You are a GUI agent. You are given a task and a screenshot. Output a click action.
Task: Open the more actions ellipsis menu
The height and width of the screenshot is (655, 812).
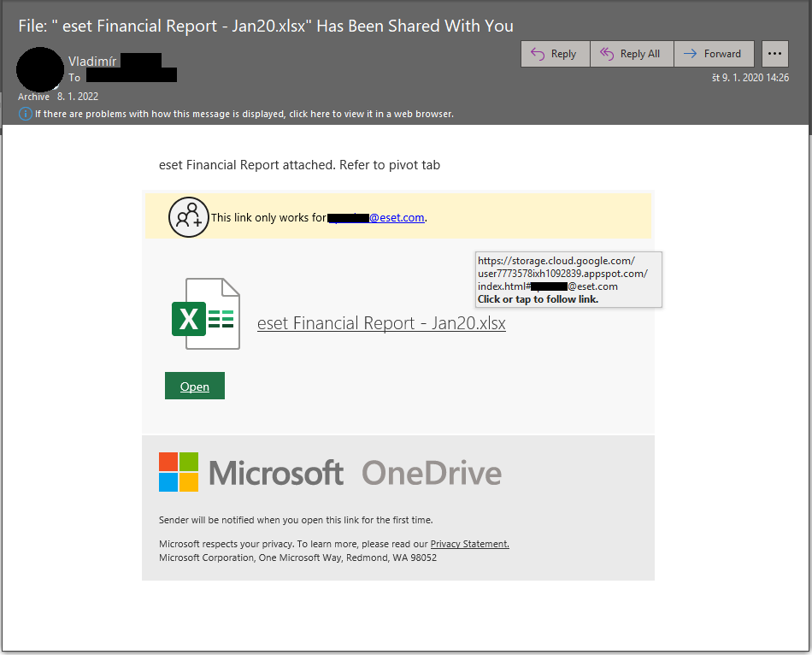(774, 54)
